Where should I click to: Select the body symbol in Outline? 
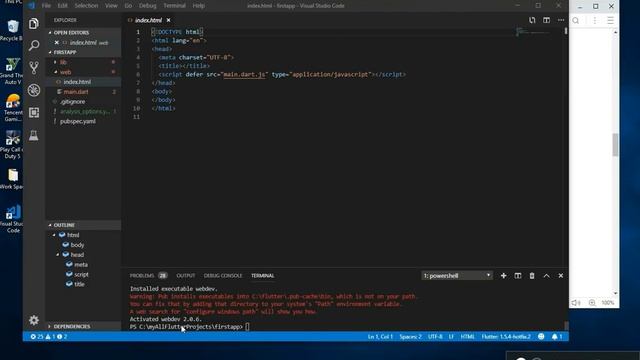pos(77,245)
